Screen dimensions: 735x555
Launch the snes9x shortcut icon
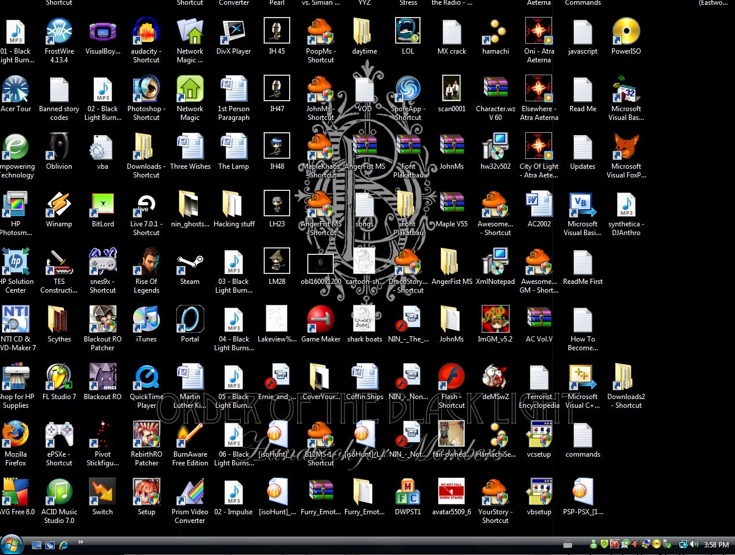point(103,262)
